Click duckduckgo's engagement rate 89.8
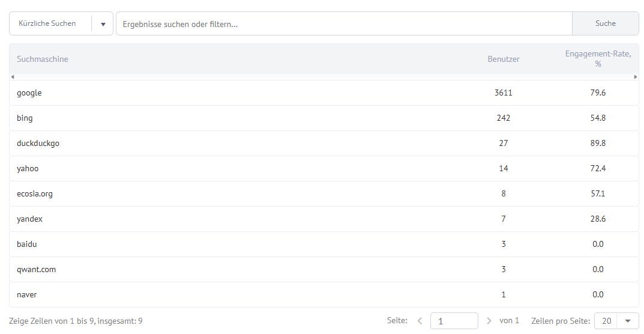 point(598,143)
